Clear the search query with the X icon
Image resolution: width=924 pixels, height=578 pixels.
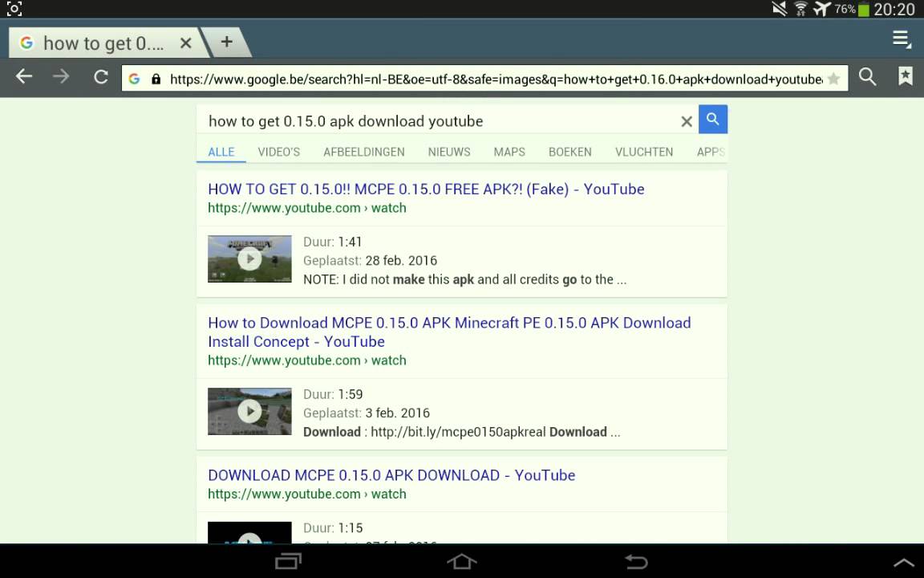point(686,121)
